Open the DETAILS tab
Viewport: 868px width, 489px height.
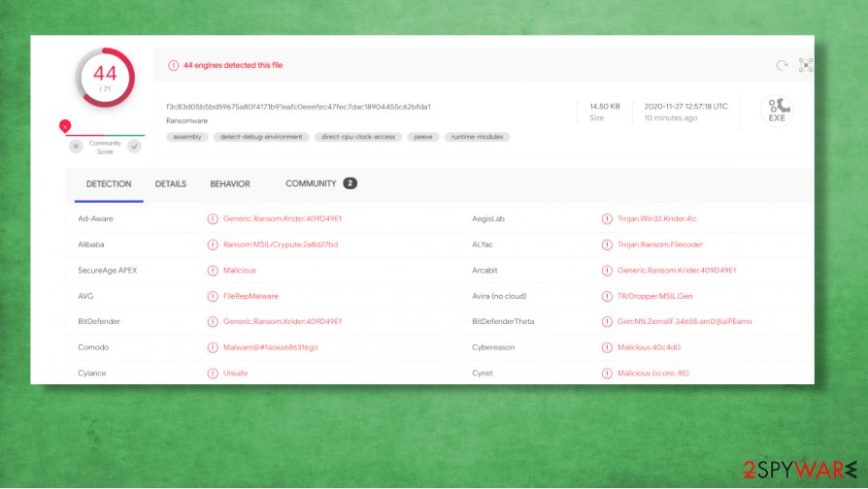point(171,184)
